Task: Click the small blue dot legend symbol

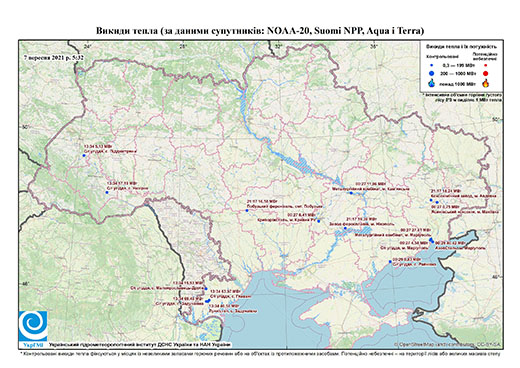Action: [431, 65]
